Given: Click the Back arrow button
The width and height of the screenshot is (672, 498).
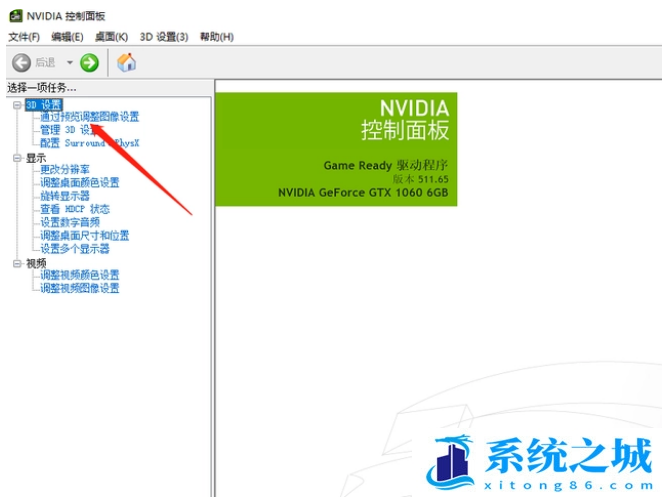Looking at the screenshot, I should [21, 62].
